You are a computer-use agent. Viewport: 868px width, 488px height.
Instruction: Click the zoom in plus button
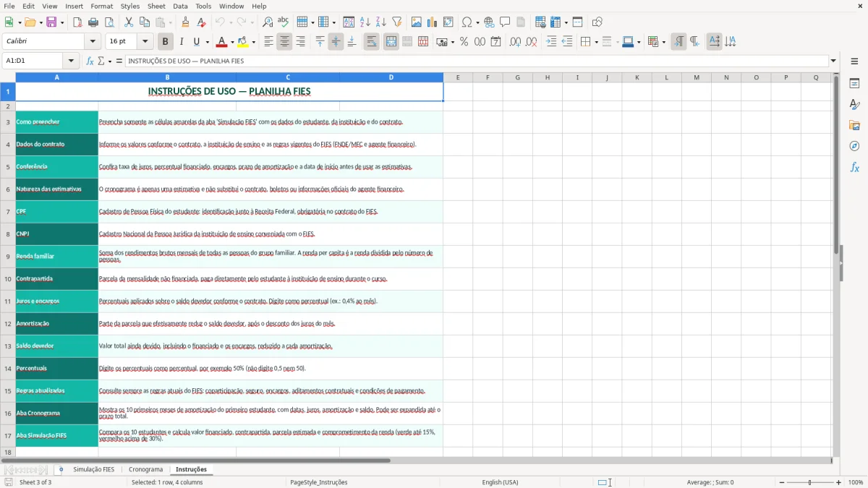[x=839, y=482]
